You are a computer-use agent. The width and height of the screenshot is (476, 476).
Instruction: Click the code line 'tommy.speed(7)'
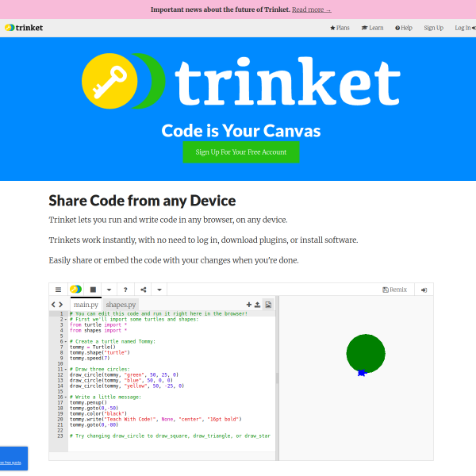tap(90, 359)
